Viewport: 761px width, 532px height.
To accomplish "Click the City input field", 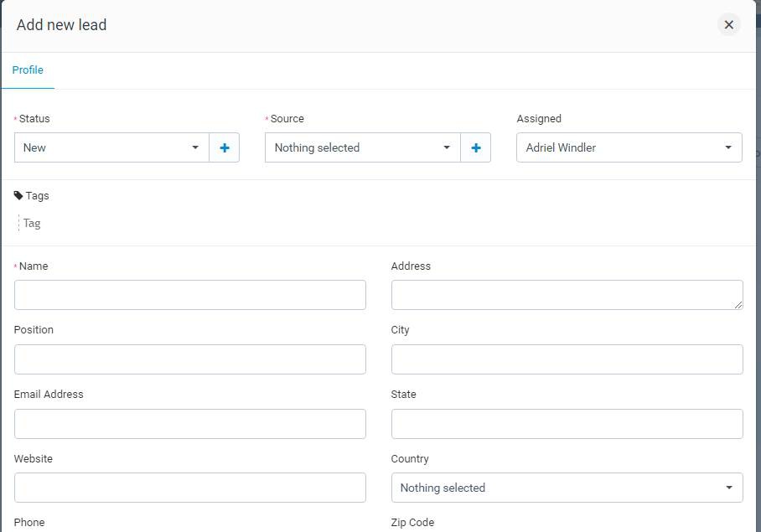I will (x=567, y=359).
